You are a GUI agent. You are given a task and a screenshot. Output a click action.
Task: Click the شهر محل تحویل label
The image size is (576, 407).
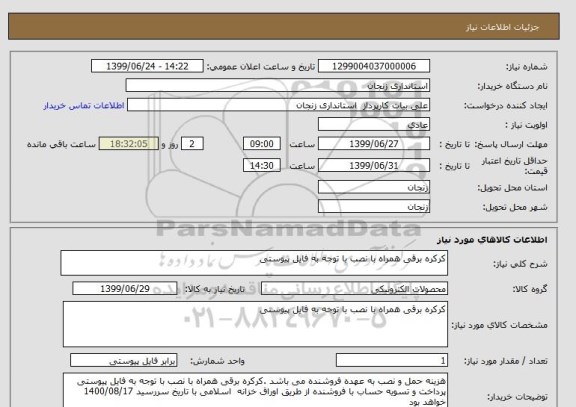515,208
